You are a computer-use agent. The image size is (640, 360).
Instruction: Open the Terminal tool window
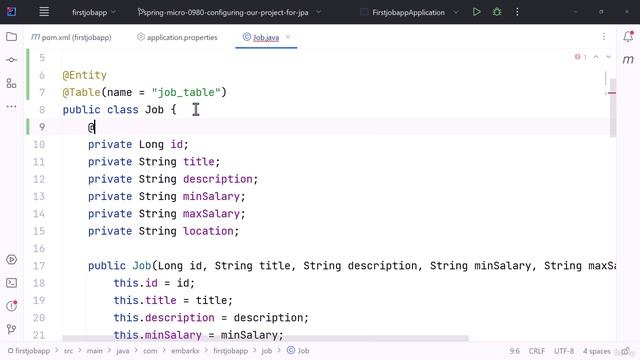11,283
